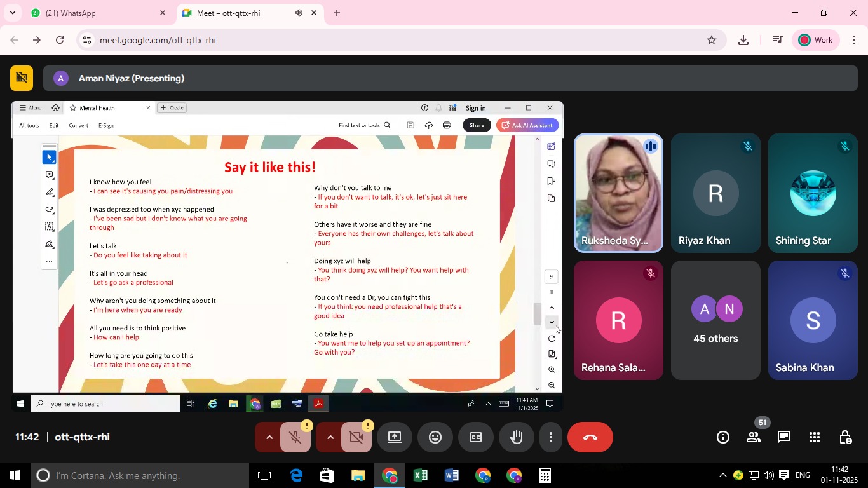Click the freehand draw tool in Acrobat

49,210
